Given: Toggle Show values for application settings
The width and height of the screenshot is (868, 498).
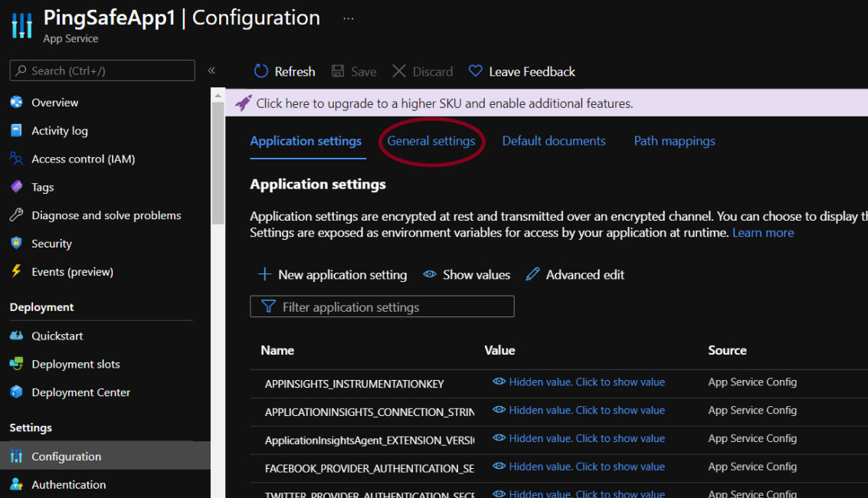Looking at the screenshot, I should pos(467,274).
